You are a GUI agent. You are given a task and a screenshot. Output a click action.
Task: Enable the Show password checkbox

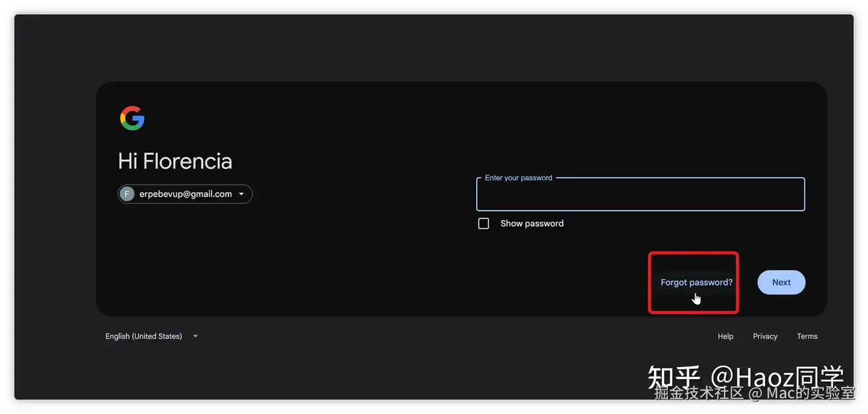point(483,224)
